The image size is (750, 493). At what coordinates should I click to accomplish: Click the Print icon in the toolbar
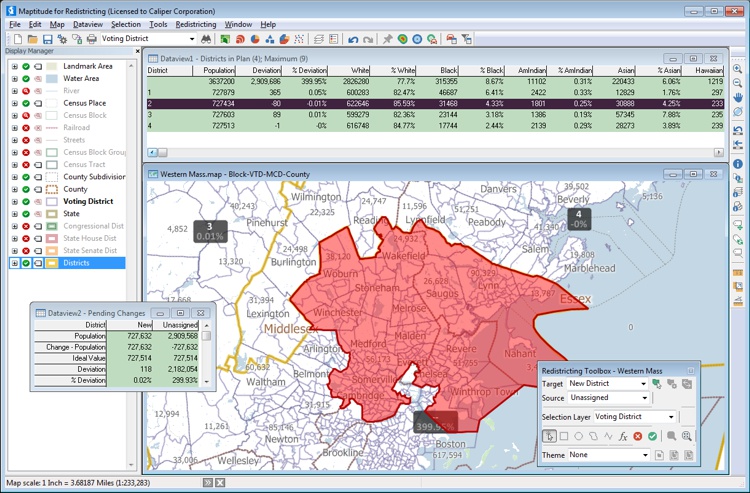coord(92,39)
